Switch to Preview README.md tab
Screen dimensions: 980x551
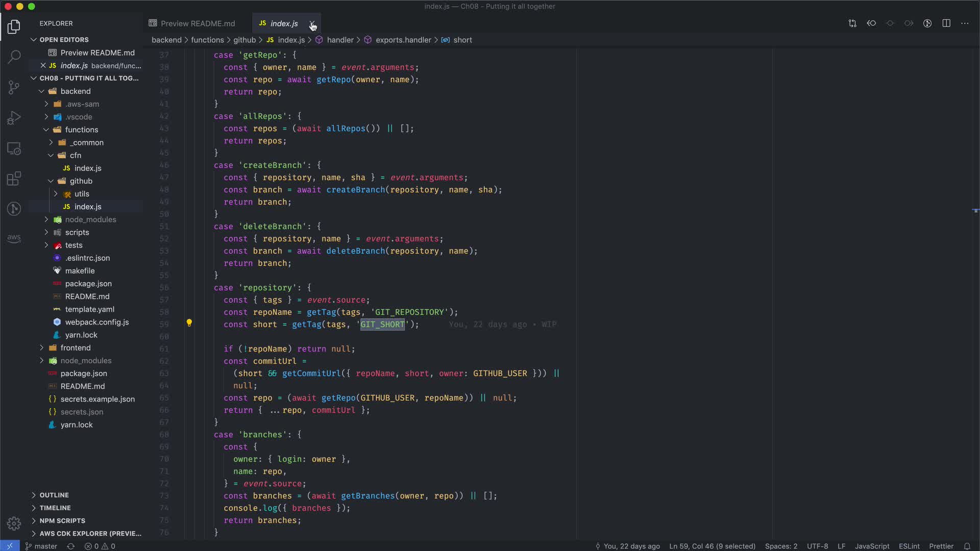(x=198, y=23)
